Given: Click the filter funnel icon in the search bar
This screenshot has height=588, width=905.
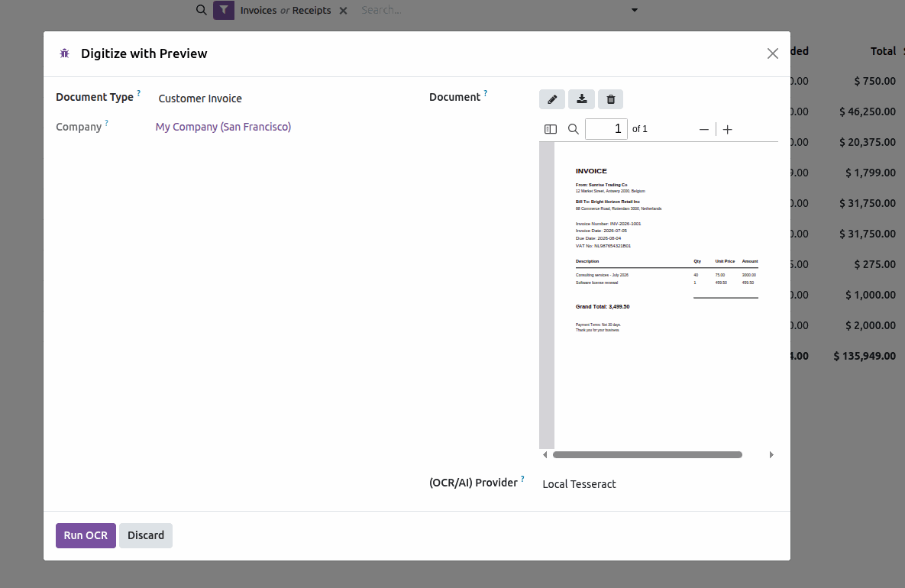Looking at the screenshot, I should [223, 10].
